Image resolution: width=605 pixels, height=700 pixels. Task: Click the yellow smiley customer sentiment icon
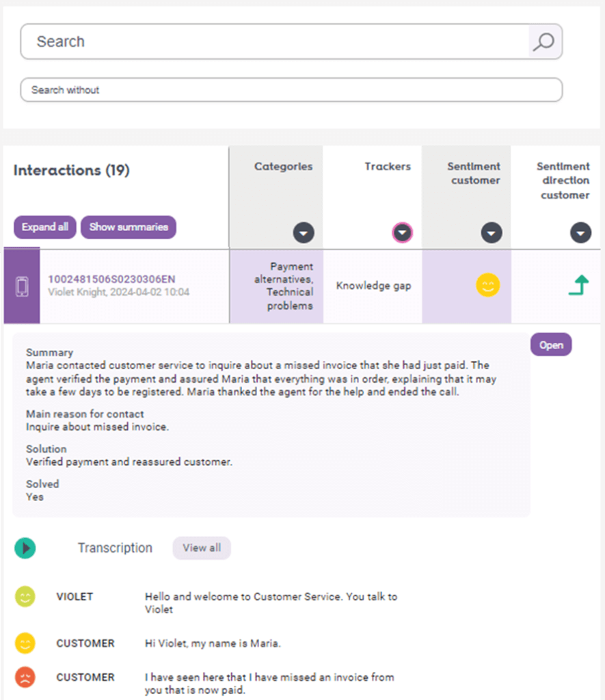click(x=487, y=285)
